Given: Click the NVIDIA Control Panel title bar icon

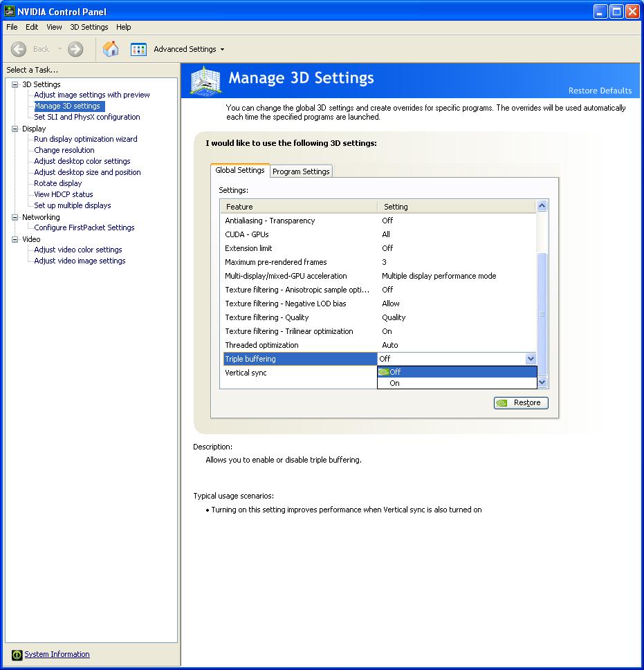Looking at the screenshot, I should (x=10, y=11).
